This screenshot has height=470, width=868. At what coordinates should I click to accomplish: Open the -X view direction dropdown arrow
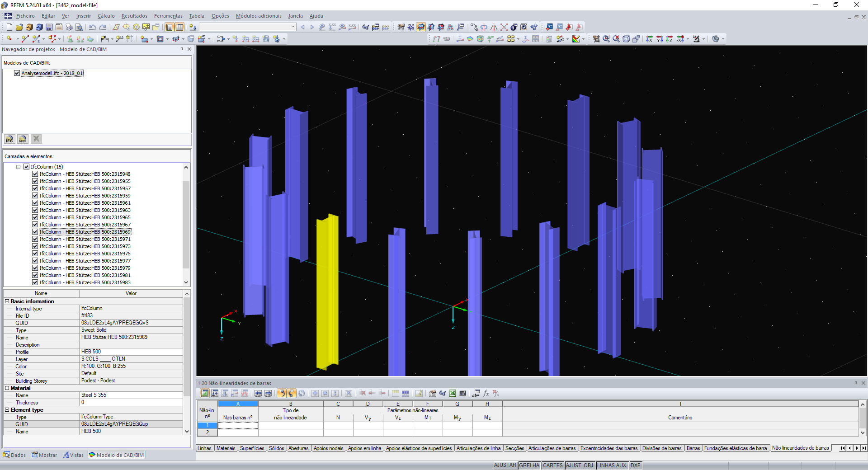688,39
